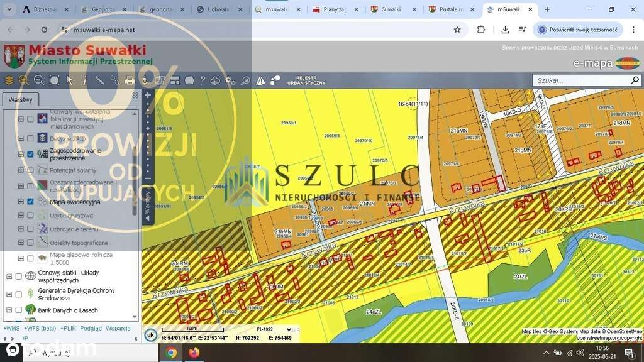Screen dimensions: 644x362
Task: Open settings gears in map toolbar
Action: (x=230, y=80)
